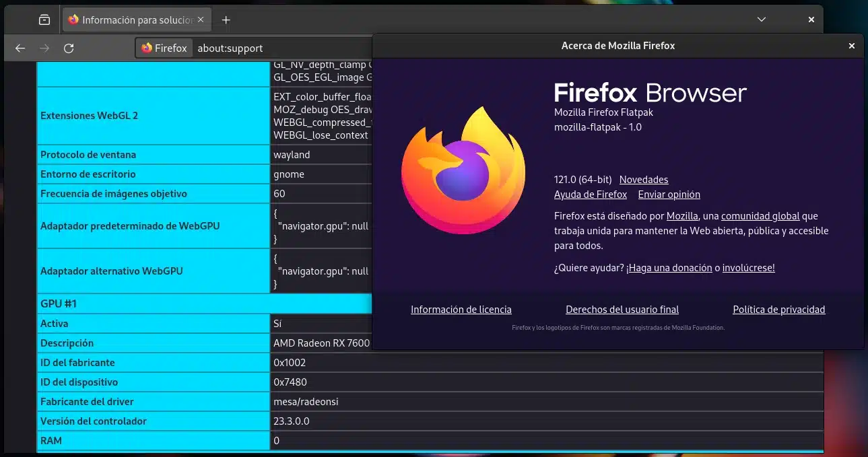
Task: Click the mozilla-flatpak - 1.0 text
Action: point(598,127)
